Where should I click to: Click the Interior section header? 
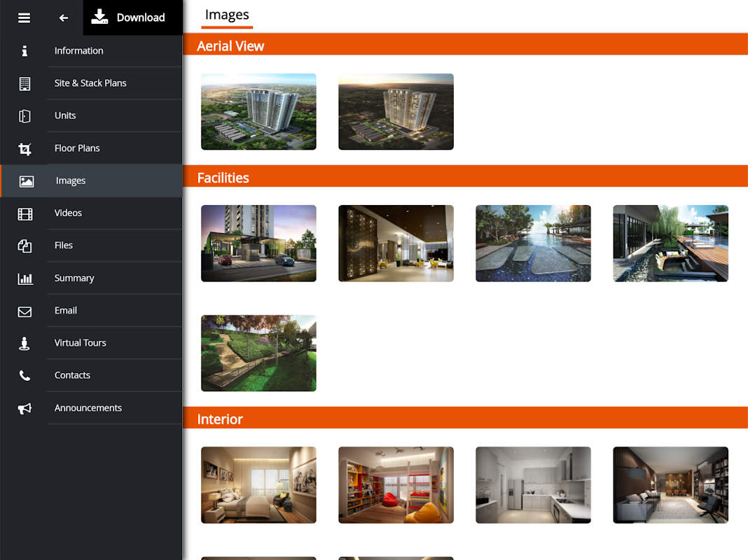(465, 417)
